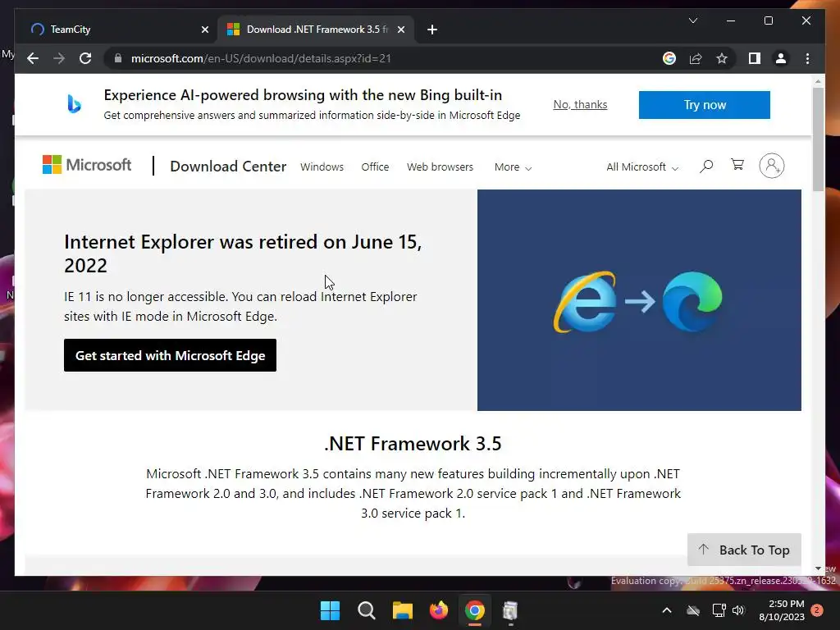Close the TeamCity tab

point(204,30)
